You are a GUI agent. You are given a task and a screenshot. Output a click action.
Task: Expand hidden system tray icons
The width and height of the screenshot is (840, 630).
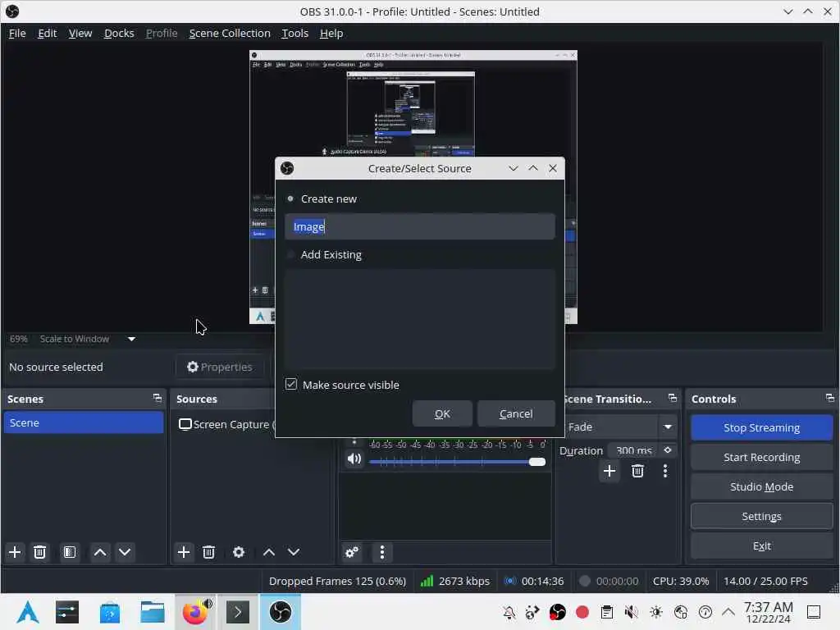coord(728,612)
